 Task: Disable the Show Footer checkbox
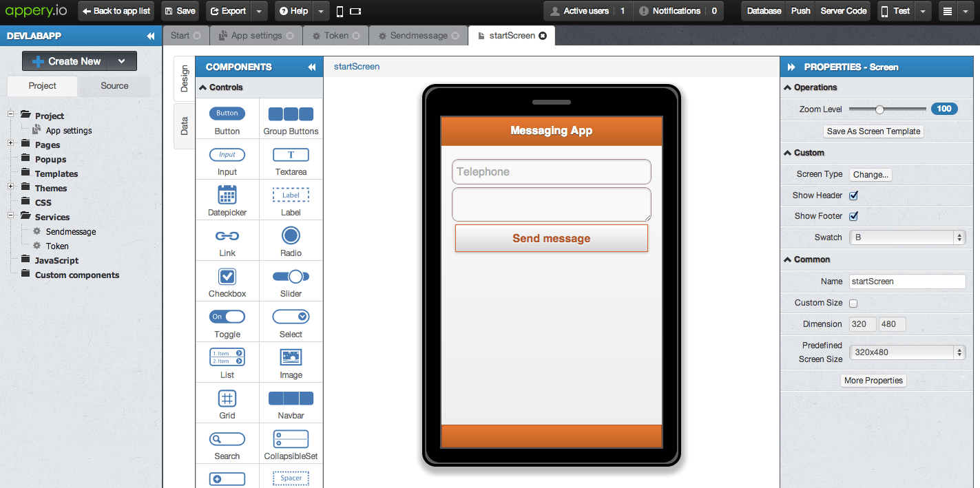[x=853, y=216]
